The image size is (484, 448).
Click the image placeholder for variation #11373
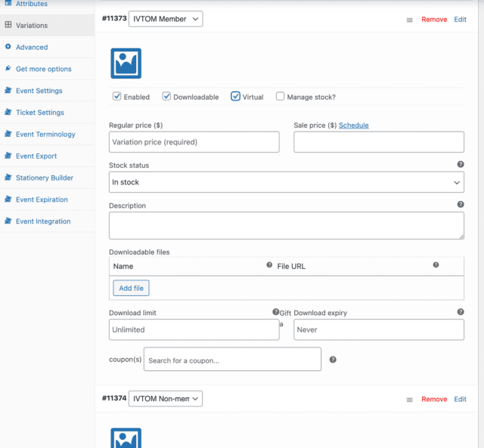tap(126, 63)
